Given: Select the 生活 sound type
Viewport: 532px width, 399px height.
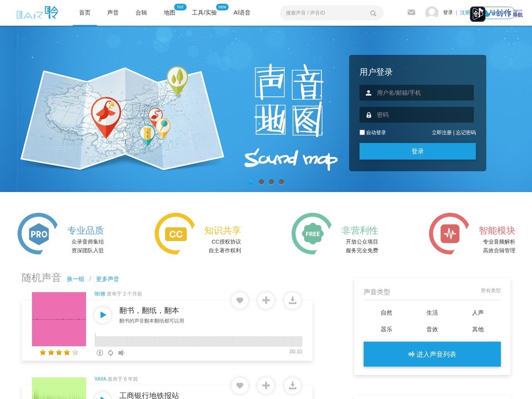Looking at the screenshot, I should 432,313.
